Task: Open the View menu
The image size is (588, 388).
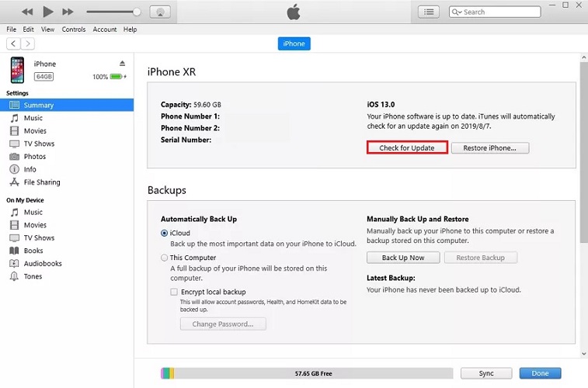Action: click(47, 29)
